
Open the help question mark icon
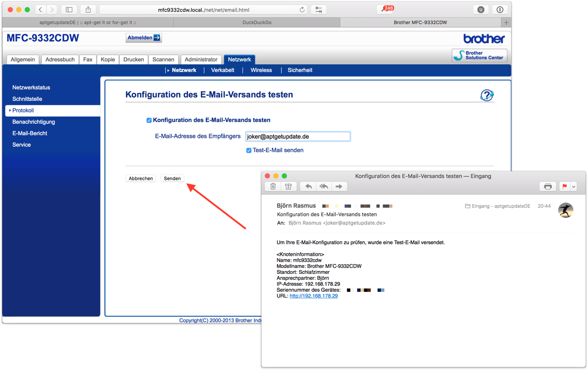point(487,95)
